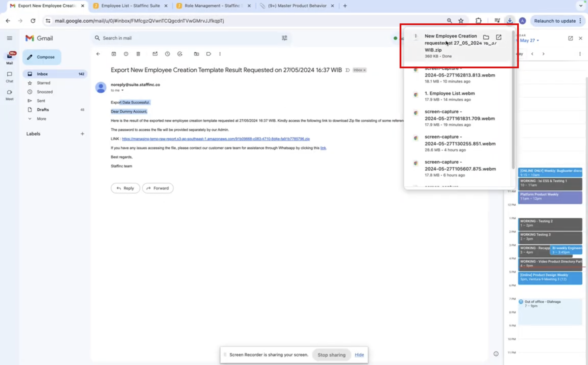Open the May 27 calendar date dropdown

tap(529, 41)
